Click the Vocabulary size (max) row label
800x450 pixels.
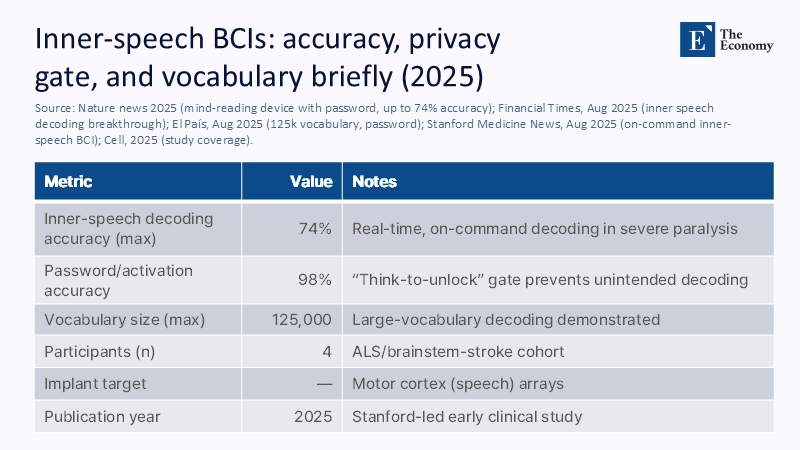point(125,320)
